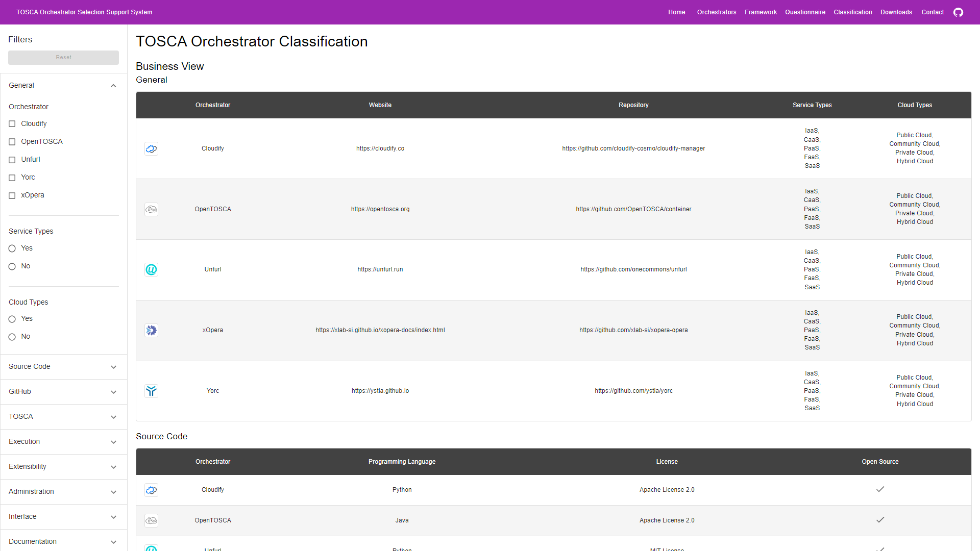Viewport: 980px width, 551px height.
Task: Click Cloudify logo in Source Code table
Action: [x=151, y=490]
